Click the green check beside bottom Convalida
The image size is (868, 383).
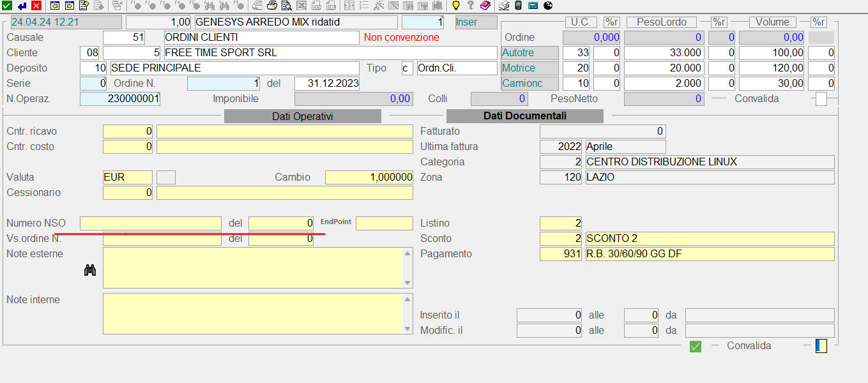(x=696, y=346)
